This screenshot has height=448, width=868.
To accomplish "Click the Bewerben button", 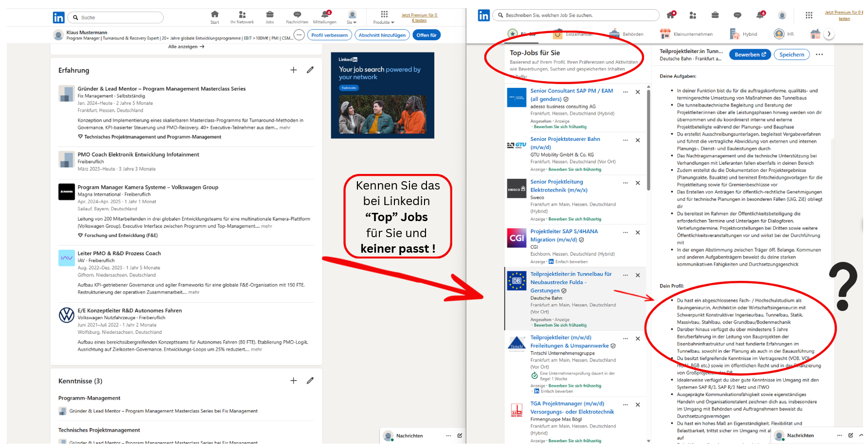I will [750, 54].
